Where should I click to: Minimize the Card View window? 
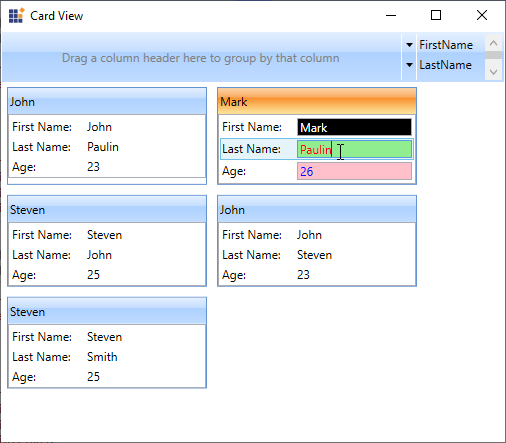click(391, 15)
